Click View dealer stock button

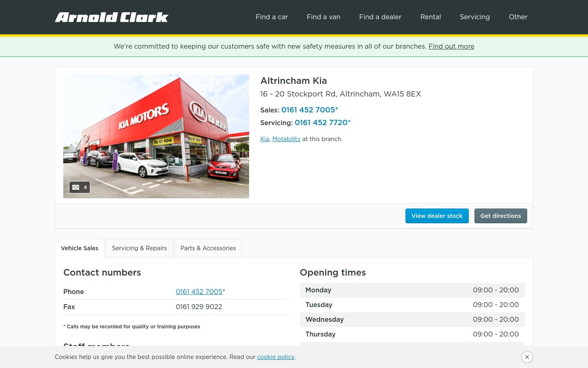[x=437, y=216]
